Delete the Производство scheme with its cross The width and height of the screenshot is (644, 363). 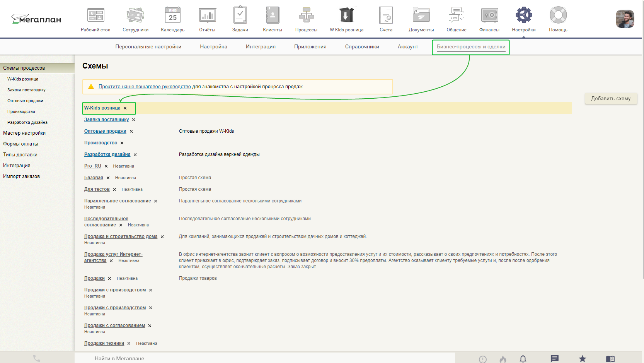coord(122,143)
